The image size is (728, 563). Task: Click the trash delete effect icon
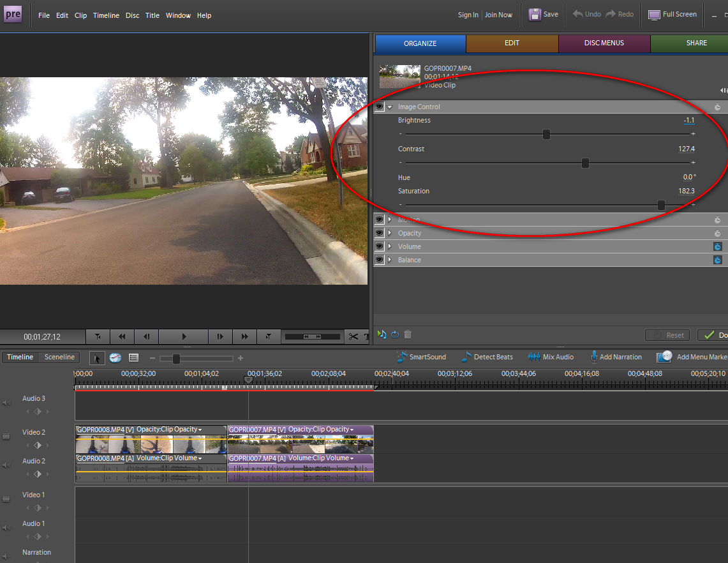click(408, 334)
